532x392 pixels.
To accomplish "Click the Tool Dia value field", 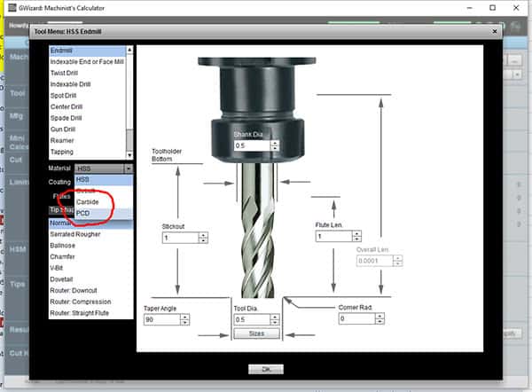I will [x=252, y=319].
